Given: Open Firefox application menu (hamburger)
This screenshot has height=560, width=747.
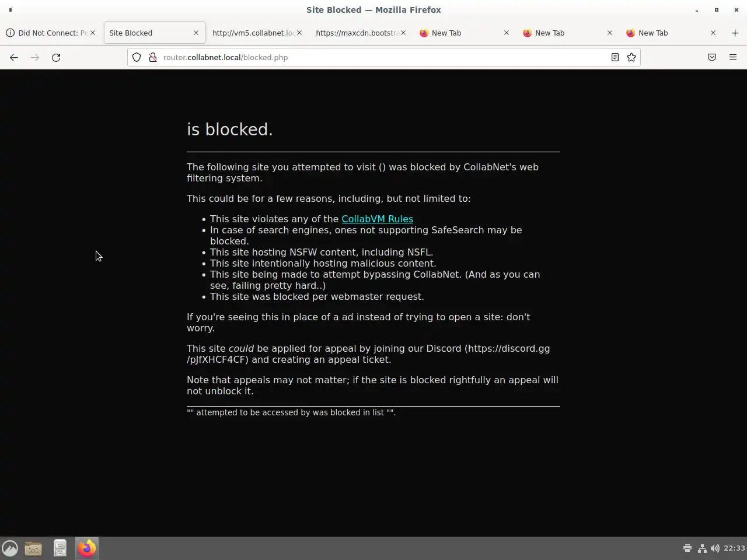Looking at the screenshot, I should click(733, 57).
